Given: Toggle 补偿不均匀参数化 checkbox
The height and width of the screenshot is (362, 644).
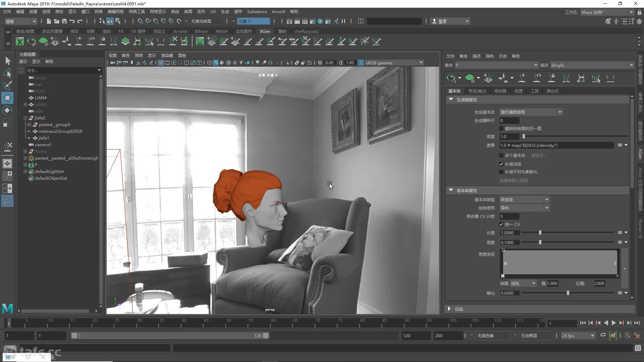Looking at the screenshot, I should pyautogui.click(x=501, y=172).
